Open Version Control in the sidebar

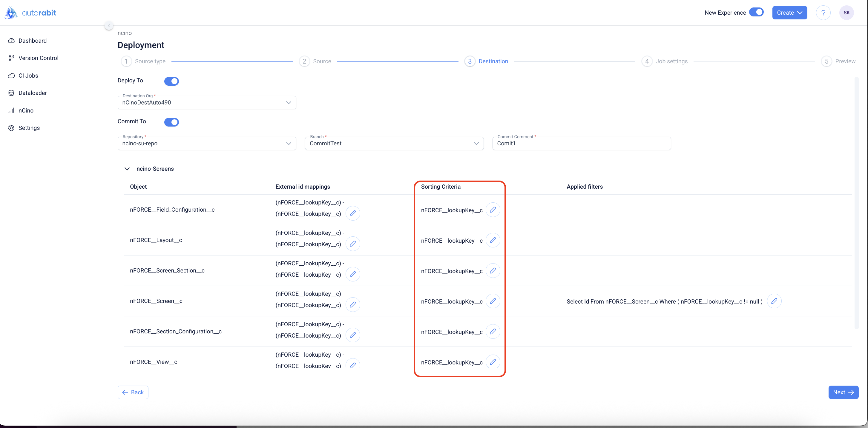click(x=39, y=58)
